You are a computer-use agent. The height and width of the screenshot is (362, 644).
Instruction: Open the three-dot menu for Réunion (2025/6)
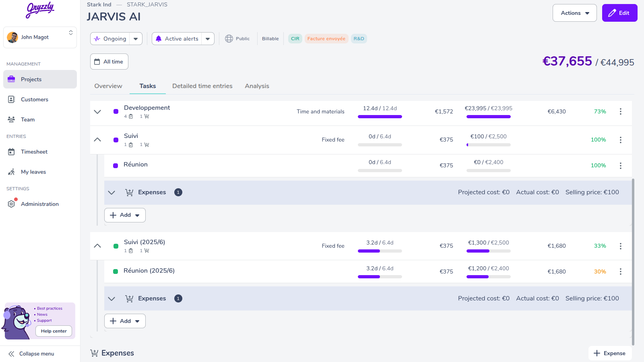[x=620, y=271]
